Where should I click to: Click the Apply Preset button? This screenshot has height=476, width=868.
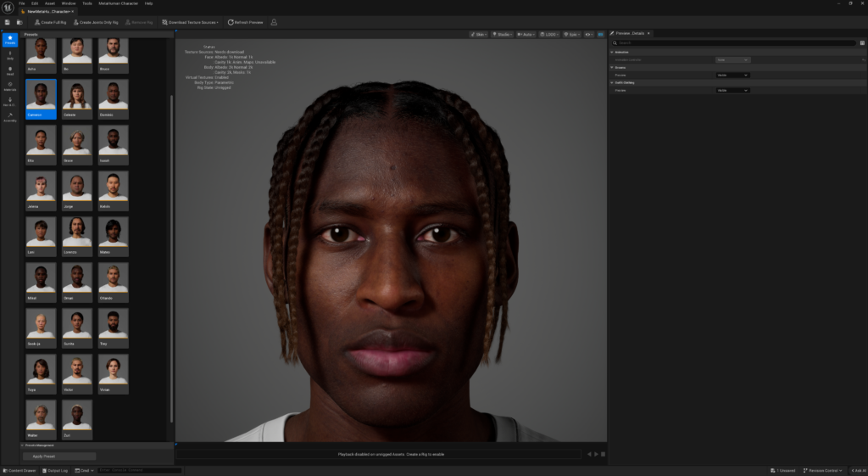pyautogui.click(x=58, y=456)
